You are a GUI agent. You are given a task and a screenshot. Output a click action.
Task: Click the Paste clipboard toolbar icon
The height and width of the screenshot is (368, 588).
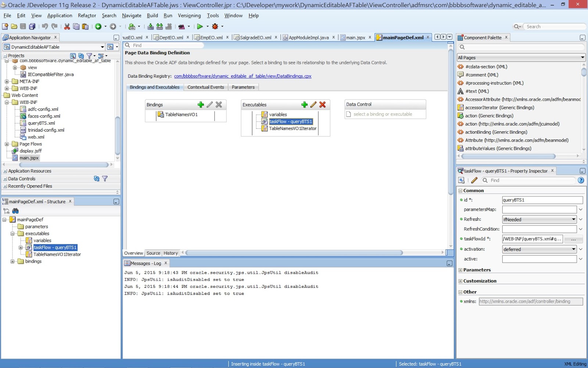85,26
